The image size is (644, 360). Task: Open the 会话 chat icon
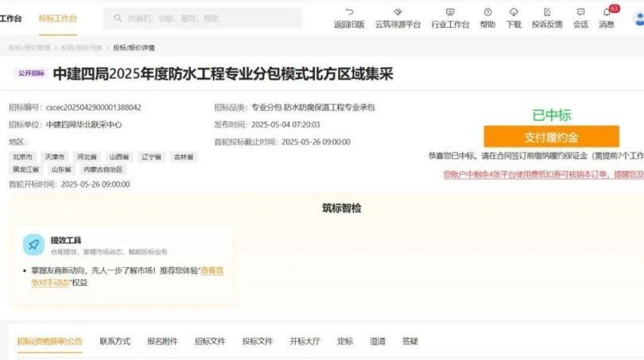tap(580, 13)
